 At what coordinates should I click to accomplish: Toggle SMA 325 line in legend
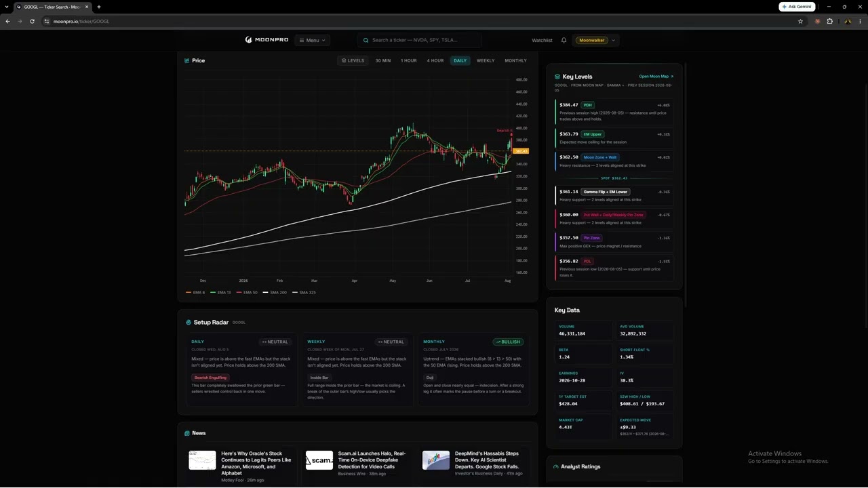304,292
